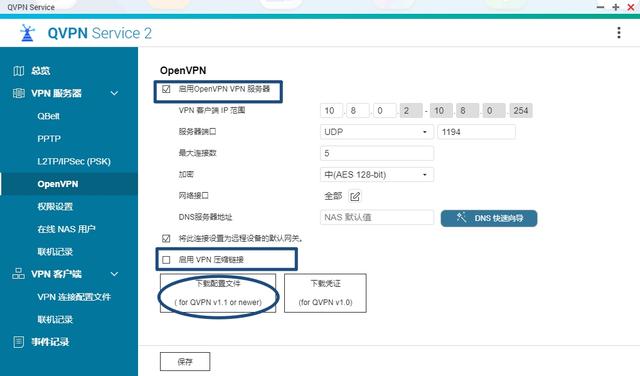The height and width of the screenshot is (376, 640).
Task: Click wand icon on DNS 快速向导 button
Action: 461,217
